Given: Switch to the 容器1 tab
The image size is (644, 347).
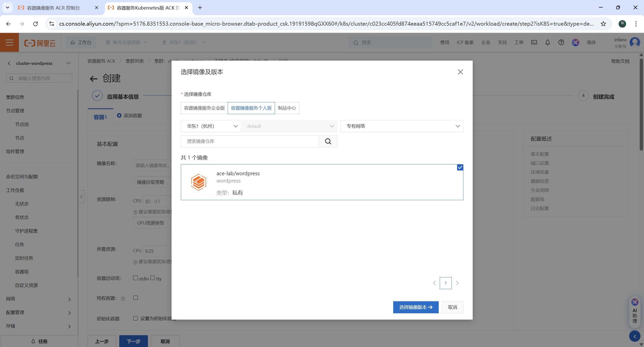Looking at the screenshot, I should [100, 117].
